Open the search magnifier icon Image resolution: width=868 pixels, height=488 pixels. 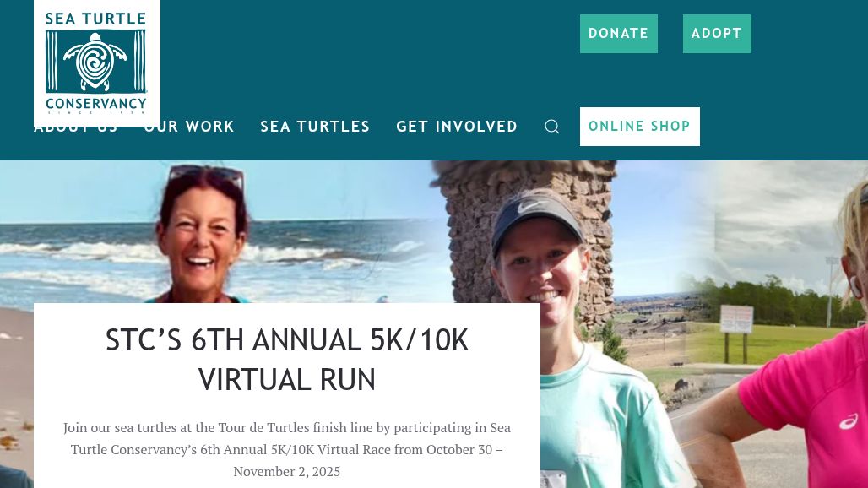552,127
